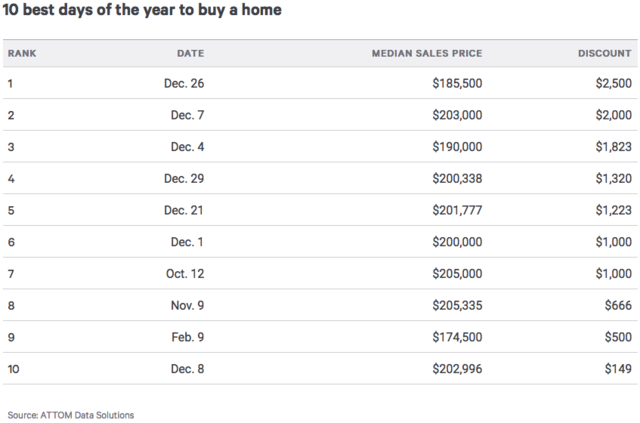The width and height of the screenshot is (640, 423).
Task: Click the $1,823 discount value
Action: click(x=613, y=147)
